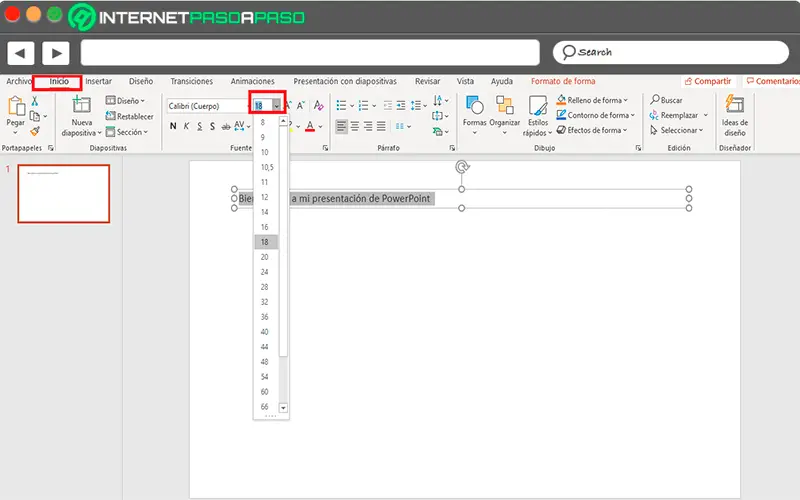
Task: Toggle align right in Párrafo
Action: [x=368, y=126]
